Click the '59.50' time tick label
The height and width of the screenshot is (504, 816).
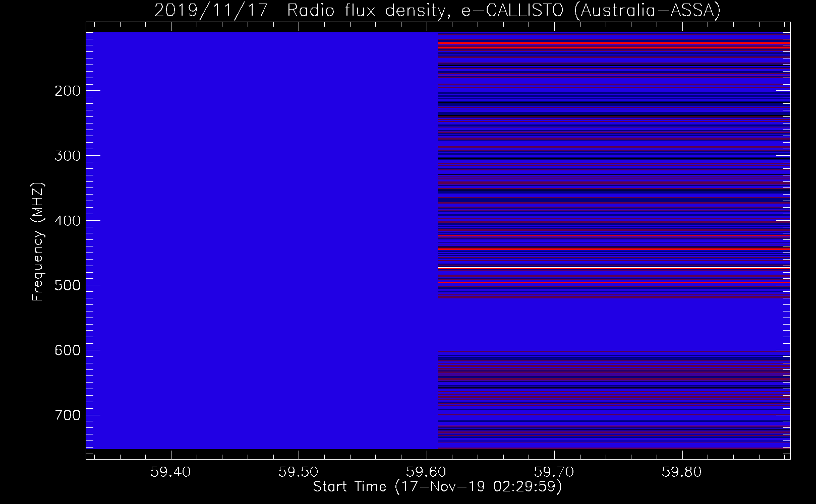299,472
